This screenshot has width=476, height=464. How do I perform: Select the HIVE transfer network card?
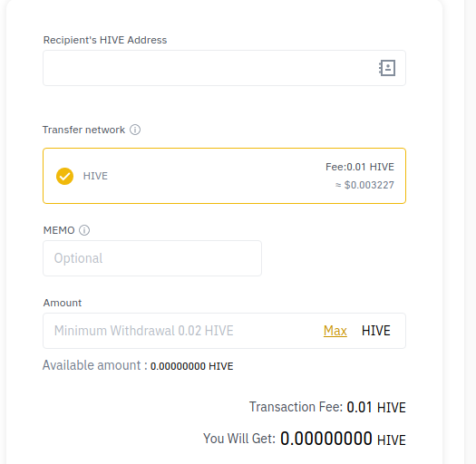pyautogui.click(x=224, y=176)
